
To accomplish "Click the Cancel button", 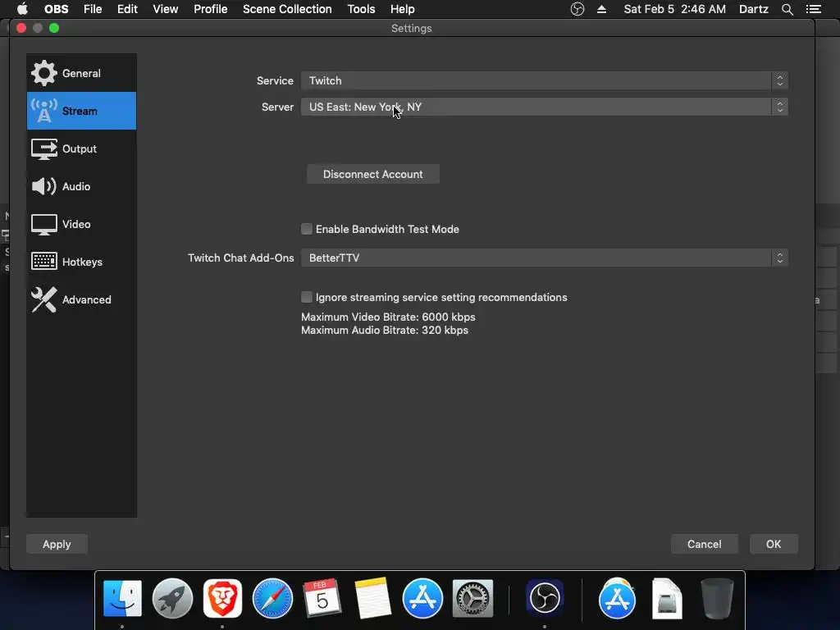I will point(704,545).
